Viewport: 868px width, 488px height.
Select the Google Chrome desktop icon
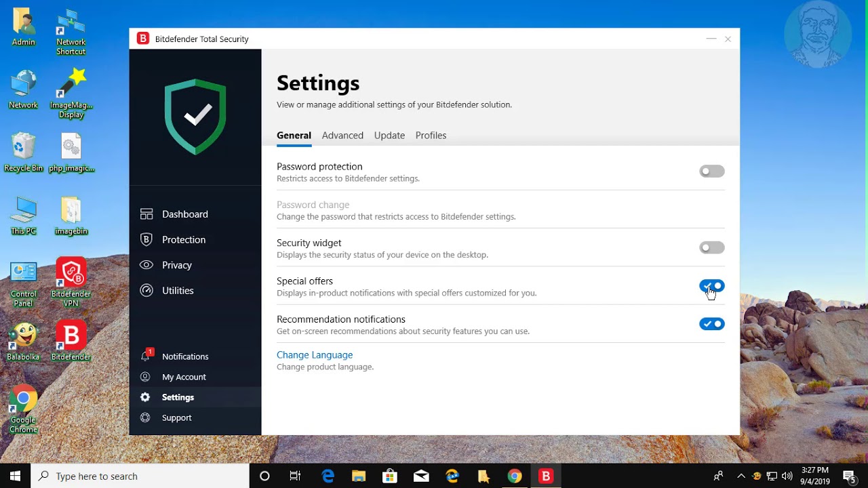click(23, 409)
